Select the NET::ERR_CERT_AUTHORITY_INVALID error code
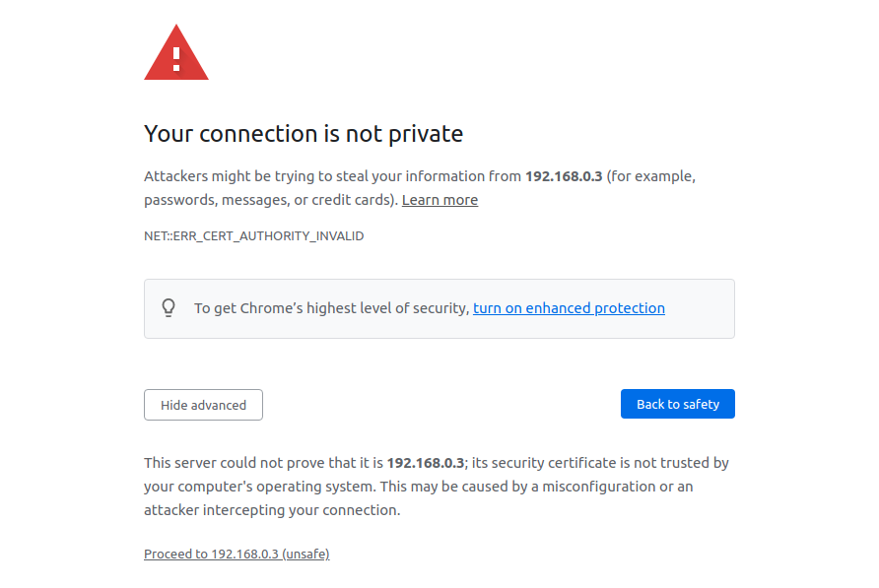 [253, 235]
